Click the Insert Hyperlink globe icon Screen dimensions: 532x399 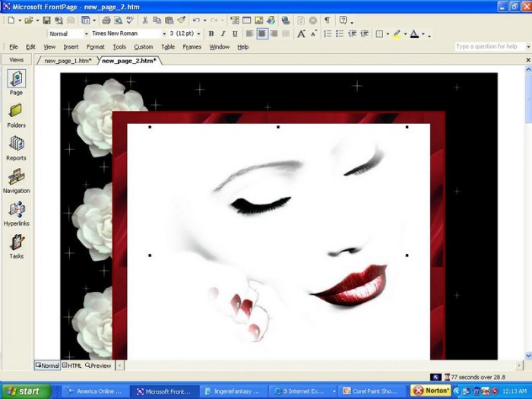click(x=286, y=21)
